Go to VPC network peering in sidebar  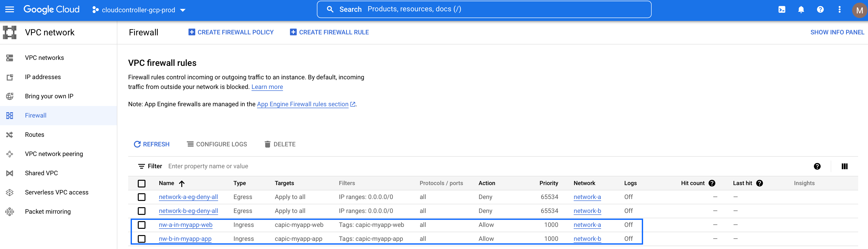coord(54,154)
